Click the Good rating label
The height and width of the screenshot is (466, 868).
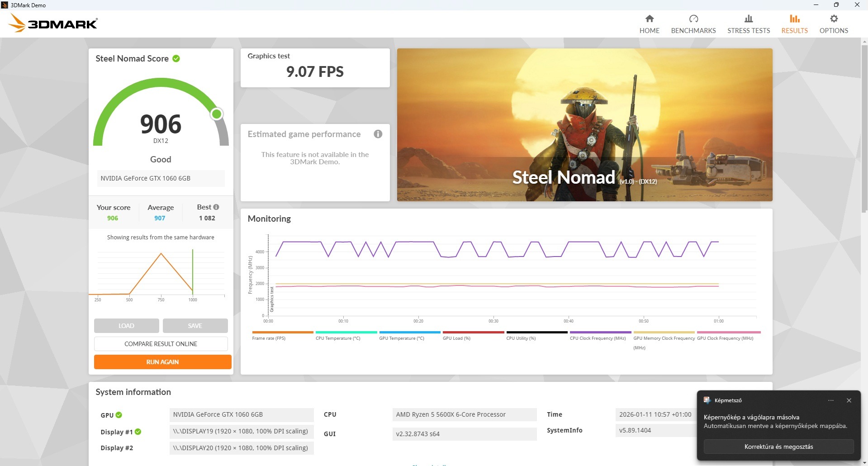coord(161,159)
